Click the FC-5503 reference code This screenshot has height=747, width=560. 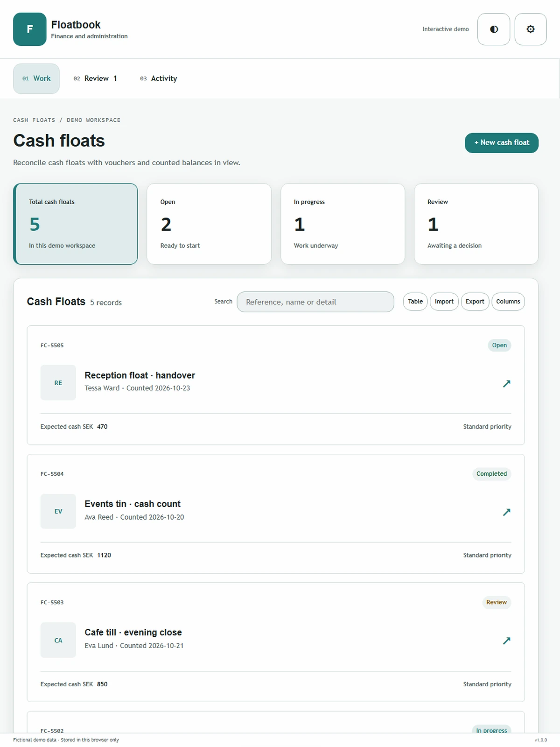(x=52, y=602)
